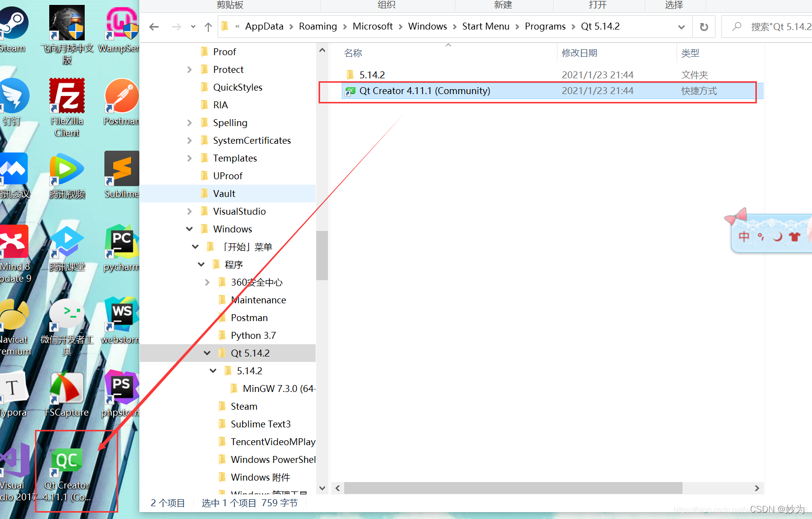Launch 腾讯视频 from the desktop
Screen dimensions: 812x519
67,175
